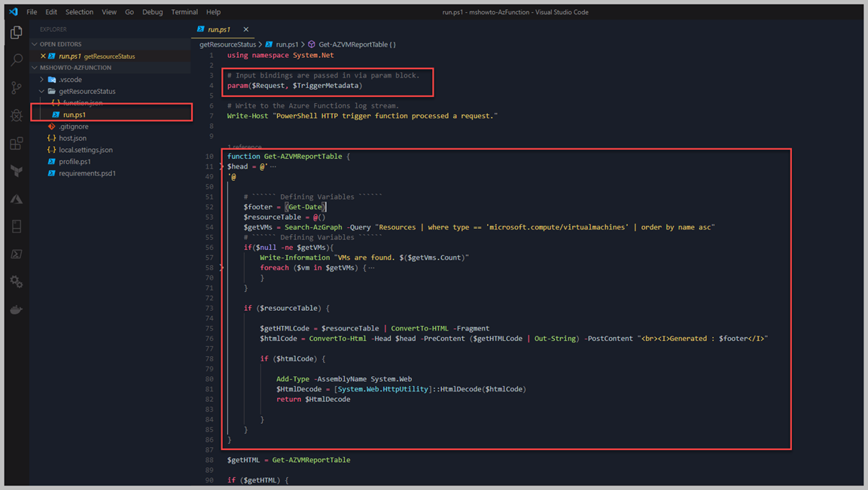Click line number 76 in the gutter
The width and height of the screenshot is (868, 490).
click(209, 339)
